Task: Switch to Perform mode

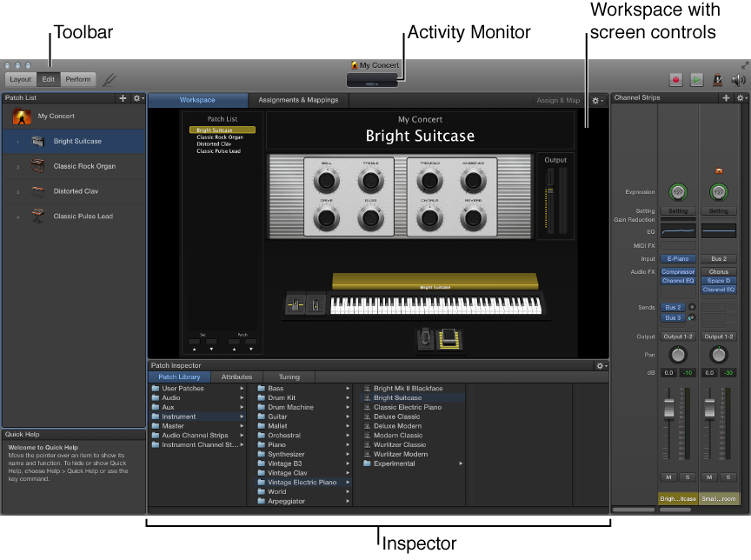Action: (78, 78)
